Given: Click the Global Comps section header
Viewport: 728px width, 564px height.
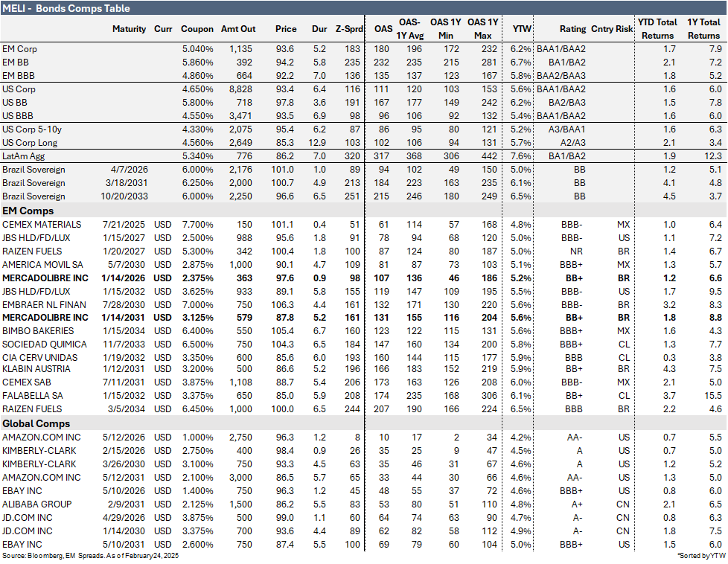Looking at the screenshot, I should pos(36,423).
